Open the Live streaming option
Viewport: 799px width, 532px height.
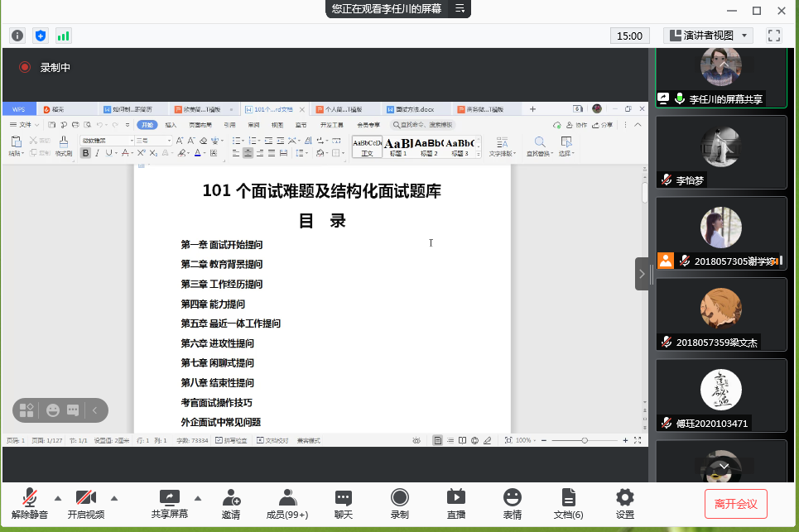click(x=455, y=498)
